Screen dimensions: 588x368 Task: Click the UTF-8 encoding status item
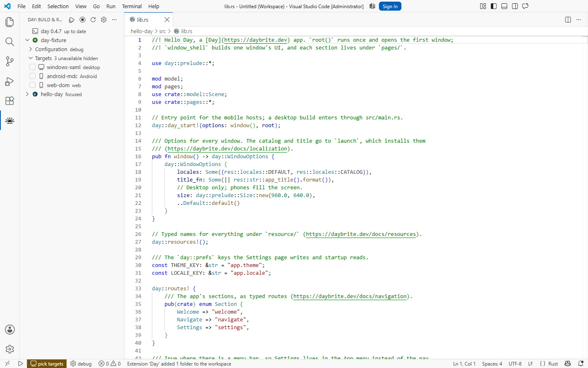[515, 364]
